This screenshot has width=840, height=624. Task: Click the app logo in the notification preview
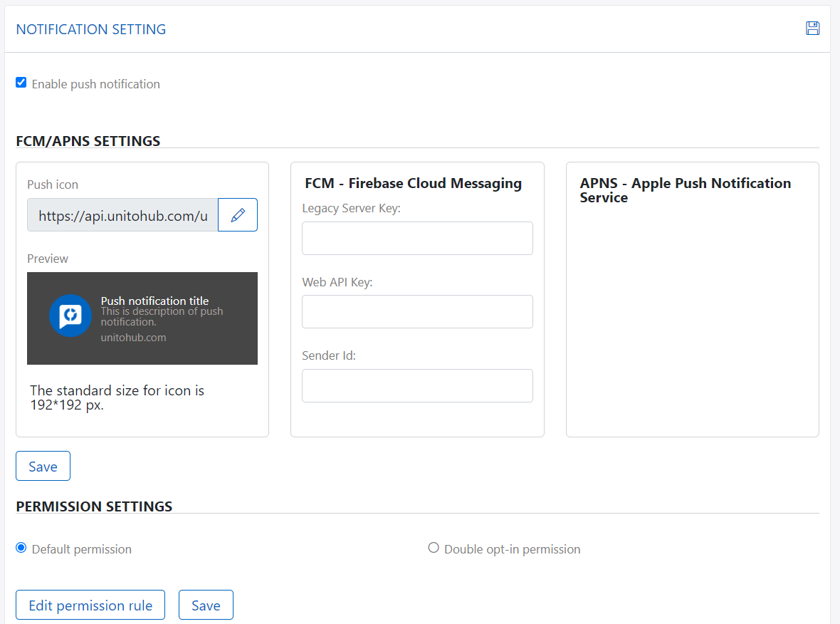point(70,316)
